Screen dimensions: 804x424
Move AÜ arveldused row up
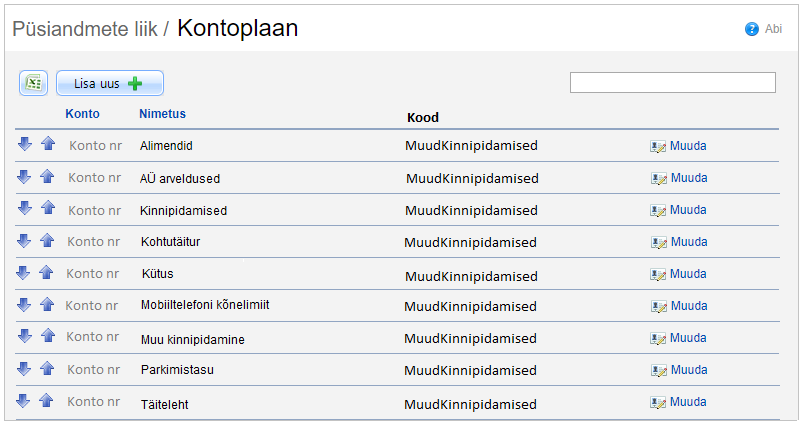(46, 177)
